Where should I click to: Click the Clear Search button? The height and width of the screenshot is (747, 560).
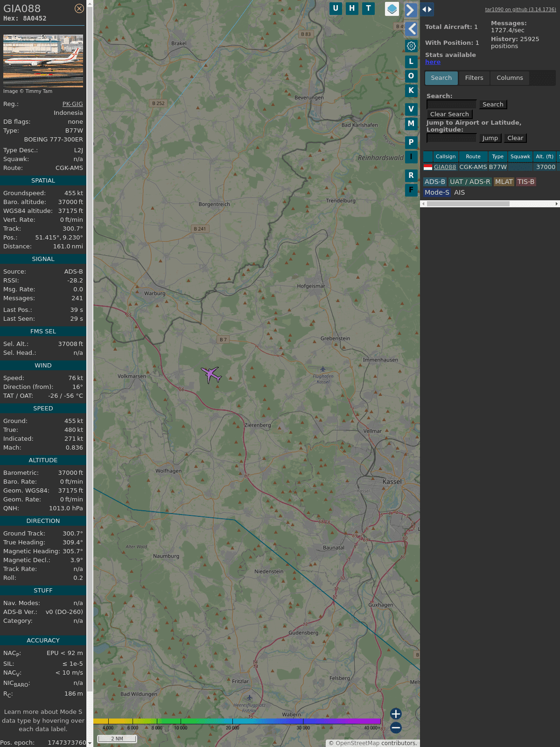(449, 114)
